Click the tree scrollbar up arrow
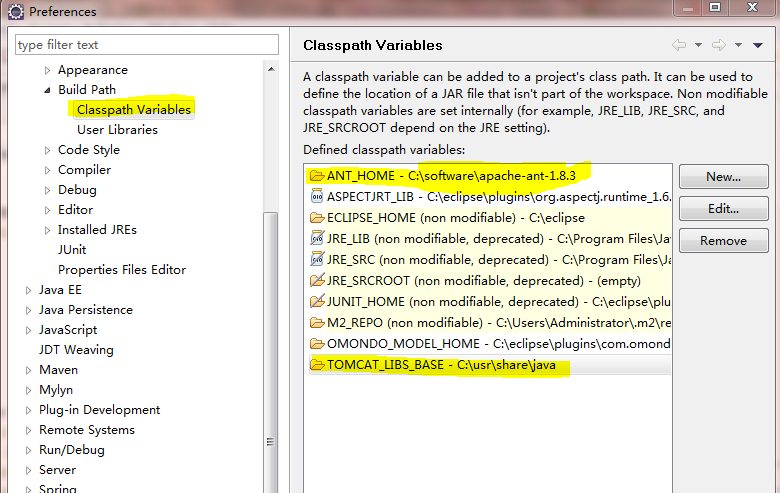 [271, 69]
